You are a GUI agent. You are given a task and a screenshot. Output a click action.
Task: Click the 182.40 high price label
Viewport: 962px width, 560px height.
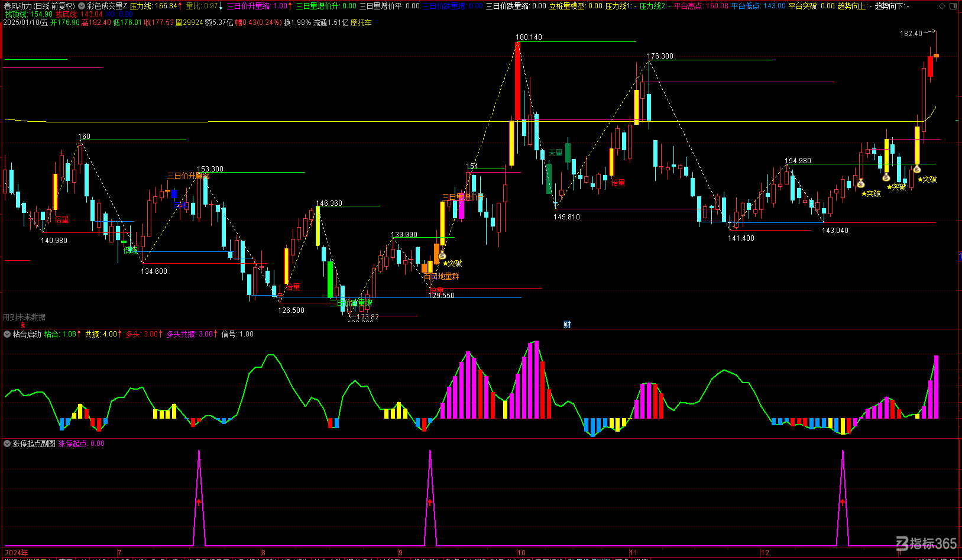911,34
